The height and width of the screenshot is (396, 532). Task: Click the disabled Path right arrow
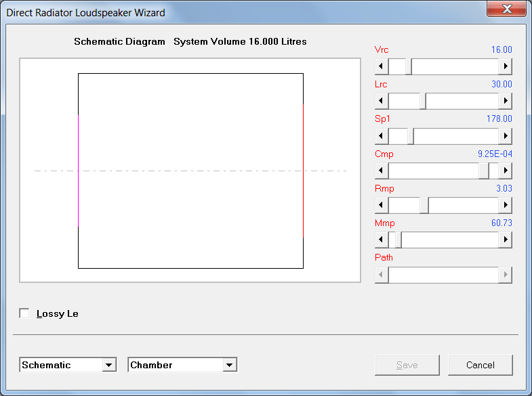(505, 275)
